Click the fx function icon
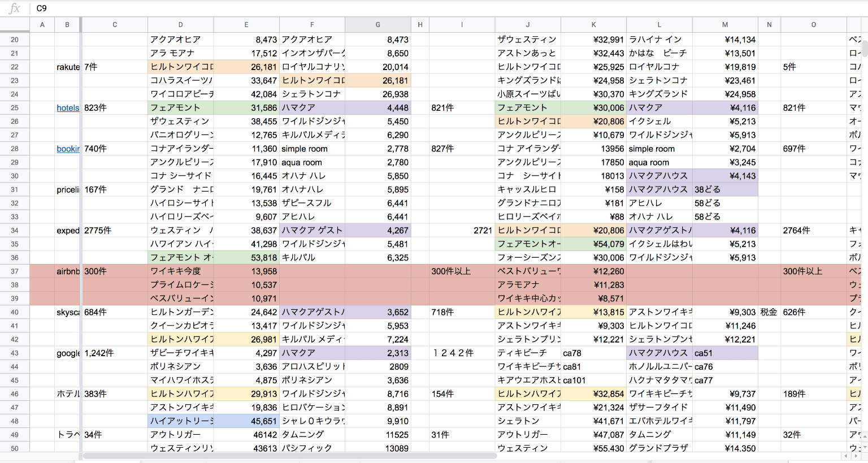Image resolution: width=868 pixels, height=463 pixels. [15, 8]
